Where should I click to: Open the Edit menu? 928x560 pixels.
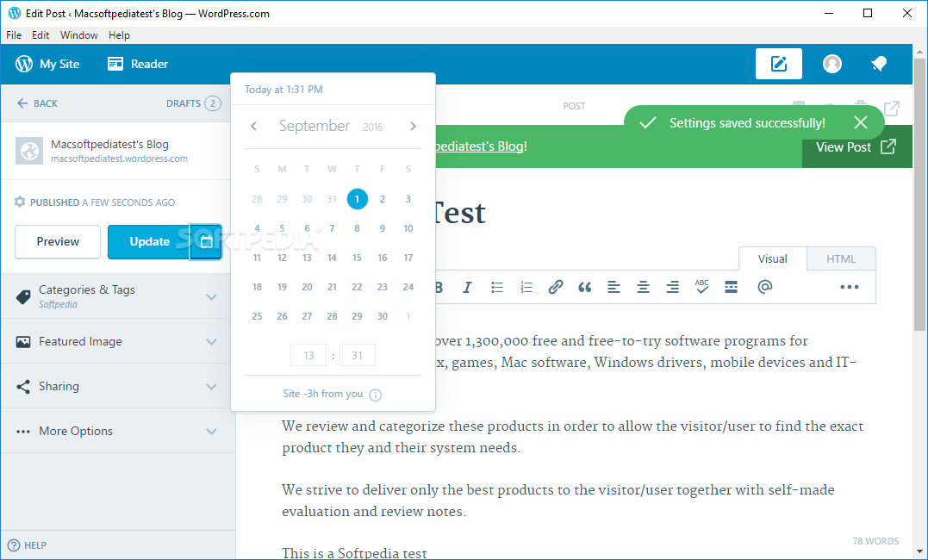coord(40,35)
